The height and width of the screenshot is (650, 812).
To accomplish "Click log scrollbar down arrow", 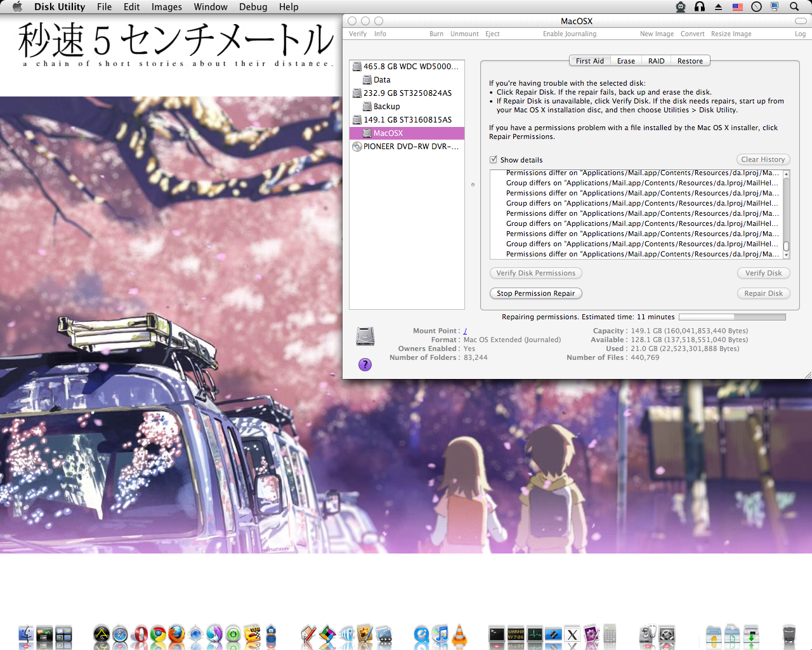I will click(x=787, y=255).
